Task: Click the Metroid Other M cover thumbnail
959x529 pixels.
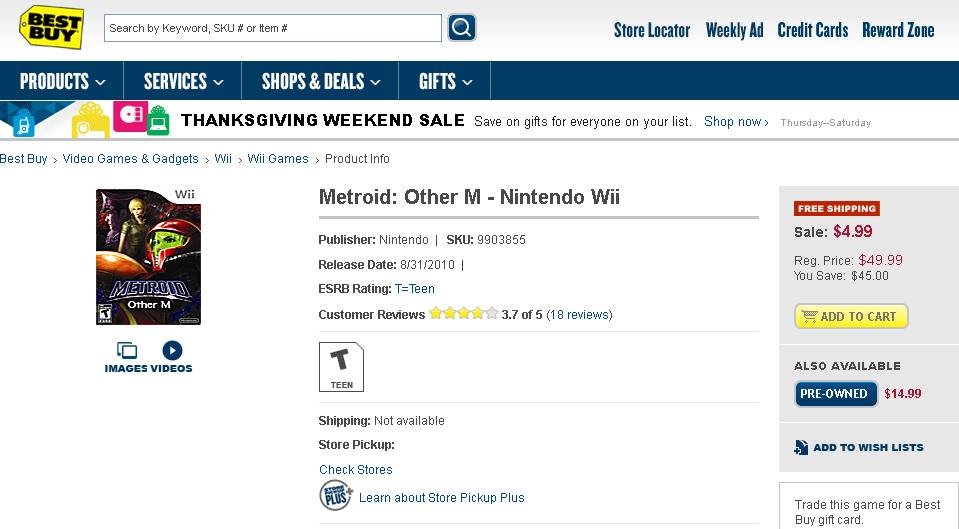Action: click(x=148, y=257)
